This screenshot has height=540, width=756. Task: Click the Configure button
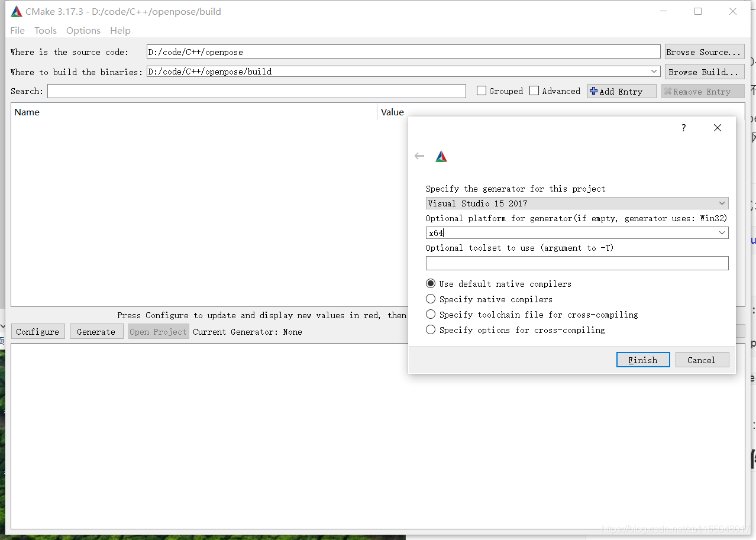pyautogui.click(x=38, y=331)
